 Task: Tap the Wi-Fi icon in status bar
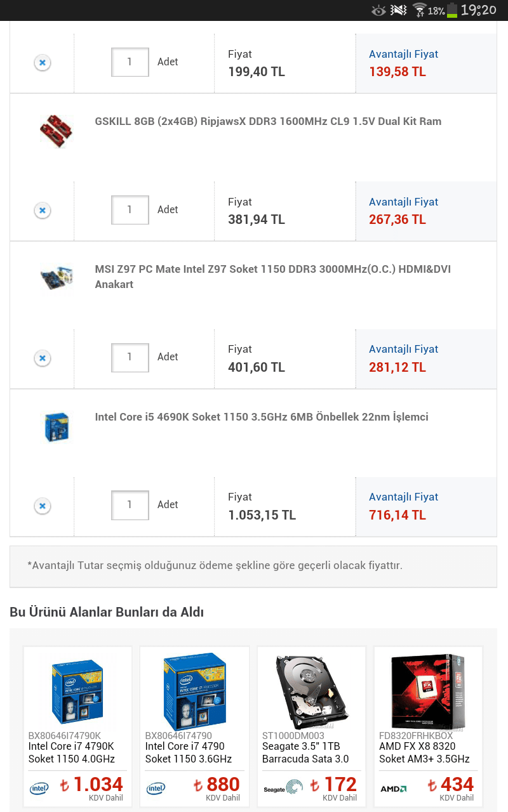419,10
